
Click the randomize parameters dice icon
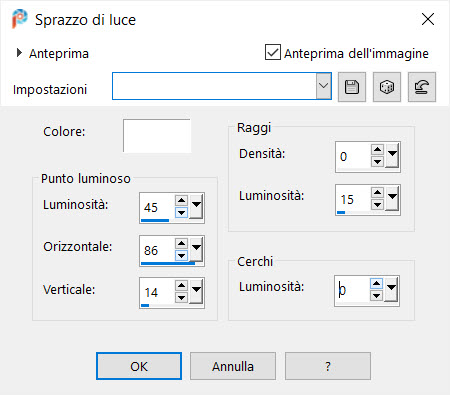click(x=387, y=87)
